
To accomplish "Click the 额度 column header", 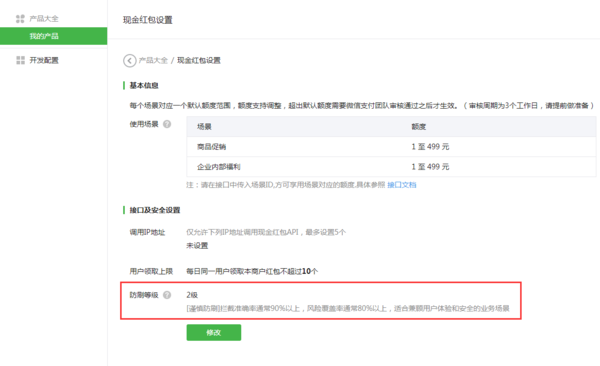I will (419, 127).
